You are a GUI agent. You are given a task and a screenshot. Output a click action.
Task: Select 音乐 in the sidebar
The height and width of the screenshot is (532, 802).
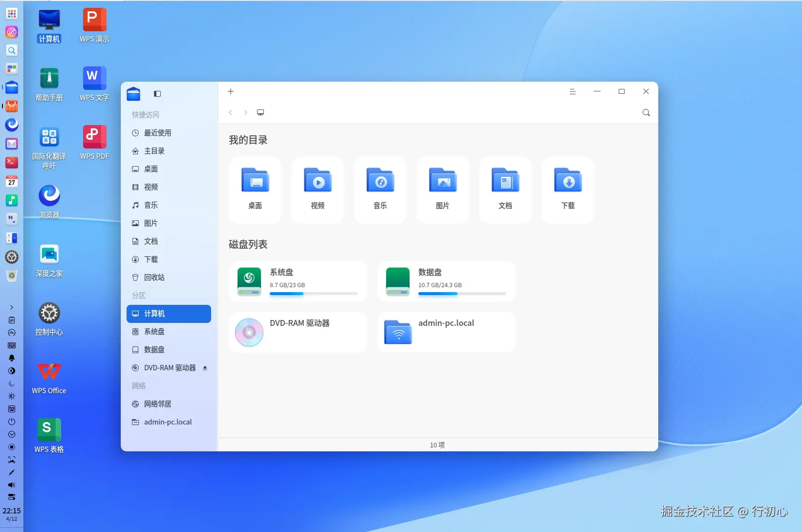click(x=169, y=205)
